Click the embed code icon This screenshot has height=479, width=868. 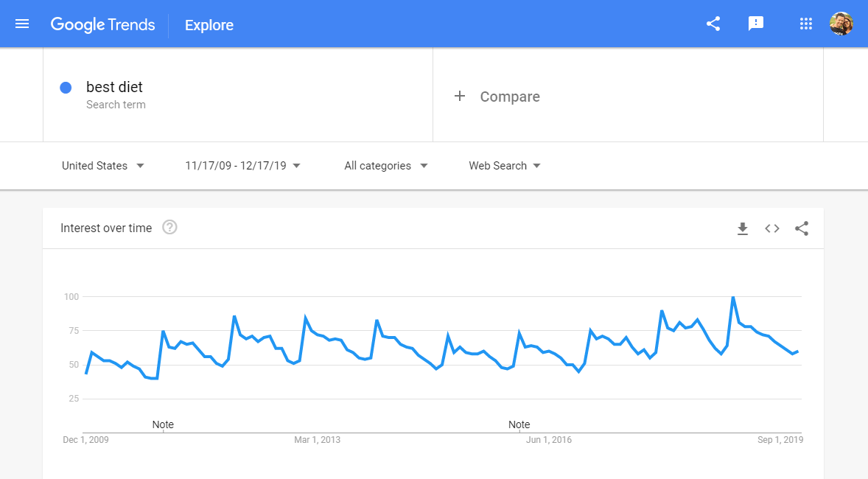[x=771, y=228]
